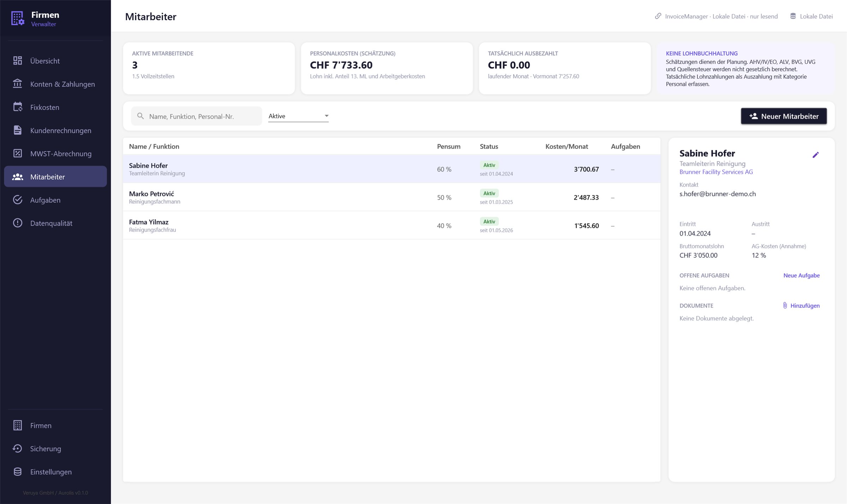Image resolution: width=847 pixels, height=504 pixels.
Task: Click the bank icon for Konten & Zahlungen
Action: coord(18,84)
